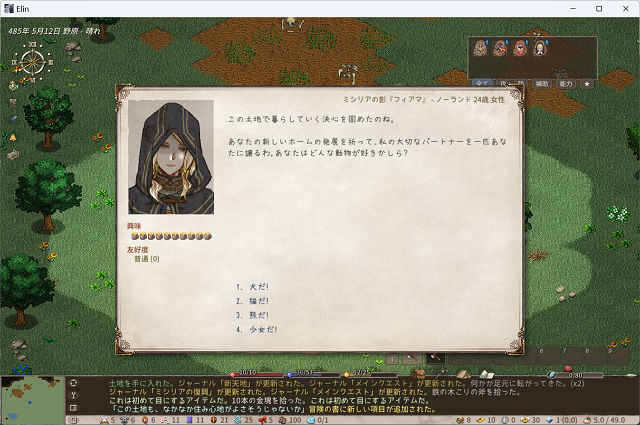Viewport: 640px width, 425px height.
Task: Click the red HP bar showing 10/10
Action: pyautogui.click(x=256, y=374)
